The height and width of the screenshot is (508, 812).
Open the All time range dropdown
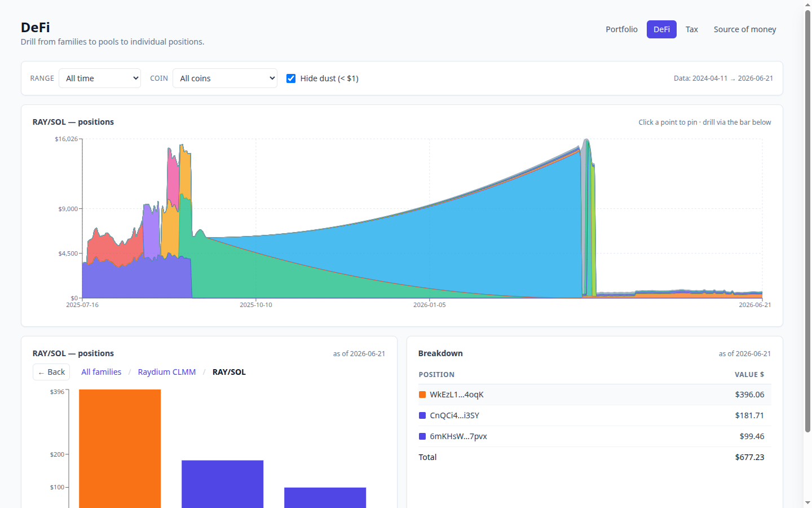(100, 78)
